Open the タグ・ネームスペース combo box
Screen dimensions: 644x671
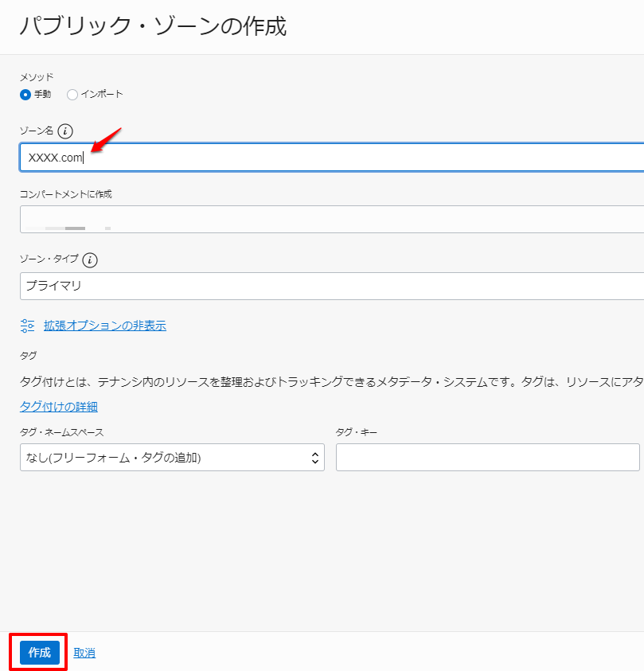pos(172,458)
